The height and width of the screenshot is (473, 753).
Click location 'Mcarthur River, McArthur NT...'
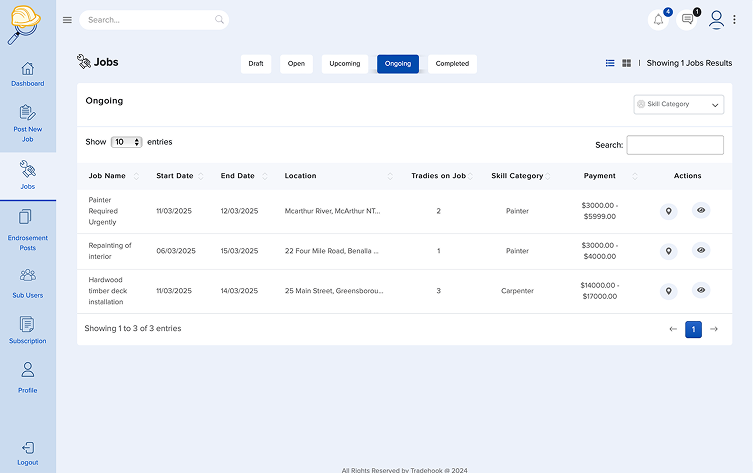332,211
